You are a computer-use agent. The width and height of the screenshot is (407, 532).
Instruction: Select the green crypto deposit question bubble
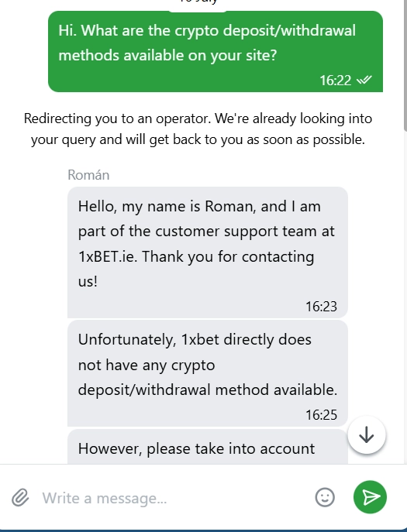pos(216,51)
